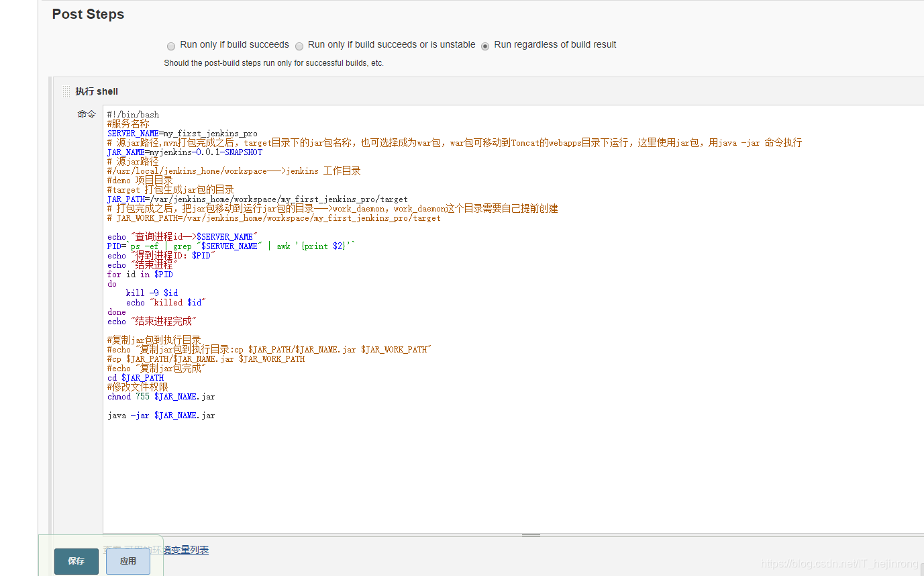Click the 执行 shell section title
924x576 pixels.
[97, 91]
